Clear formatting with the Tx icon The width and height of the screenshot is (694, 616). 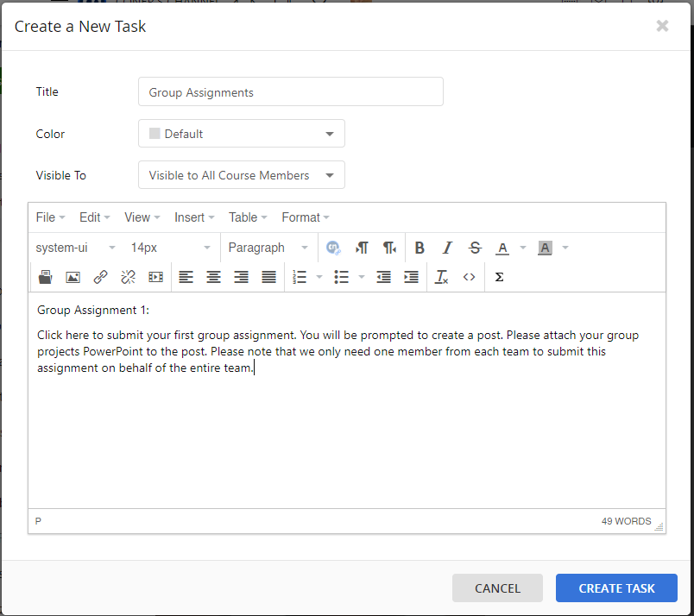(441, 277)
